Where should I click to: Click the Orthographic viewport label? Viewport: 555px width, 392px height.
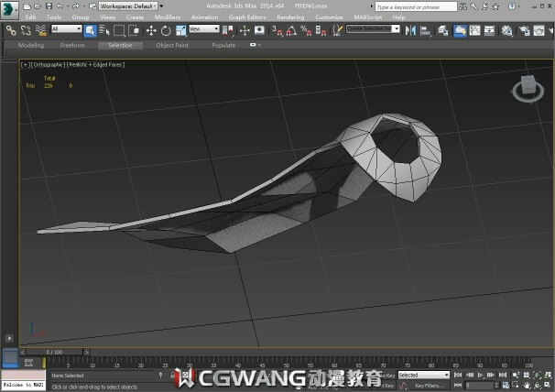[x=48, y=65]
